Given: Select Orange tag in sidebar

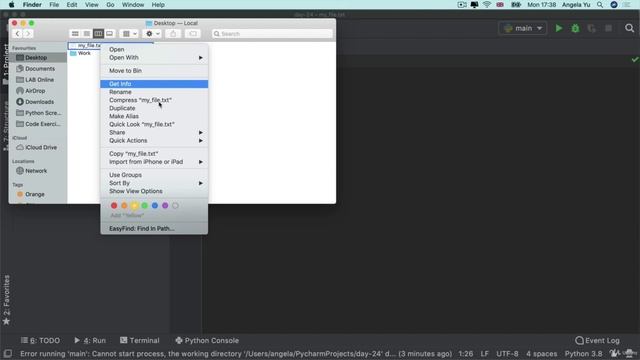Looking at the screenshot, I should pyautogui.click(x=38, y=194).
